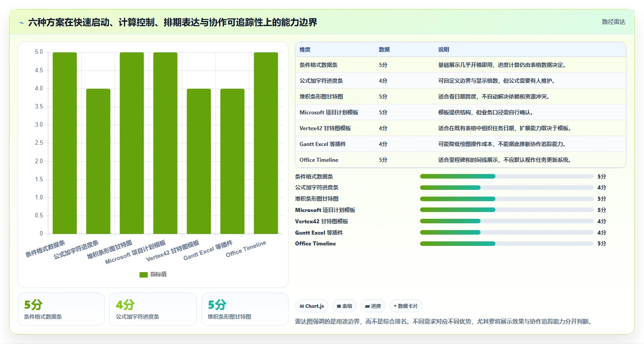Click the 4分 score in Vertex42 table row
Viewport: 644px width, 344px height.
(383, 128)
